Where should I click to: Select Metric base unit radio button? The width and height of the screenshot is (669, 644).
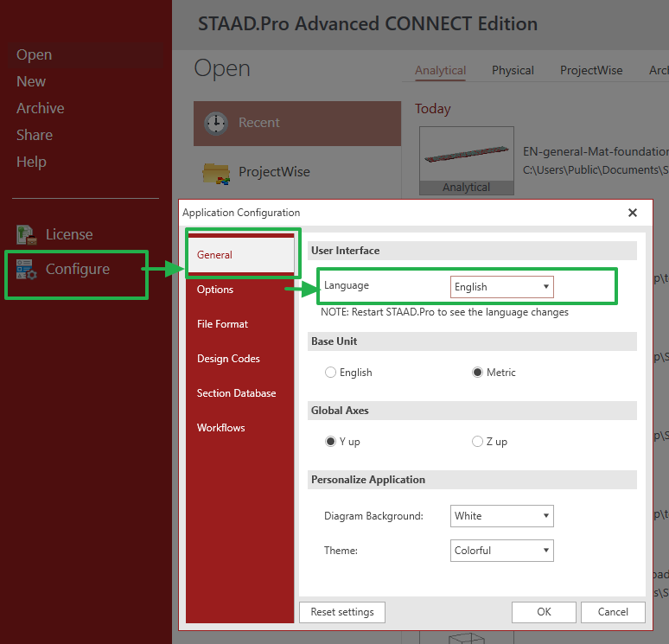click(477, 373)
